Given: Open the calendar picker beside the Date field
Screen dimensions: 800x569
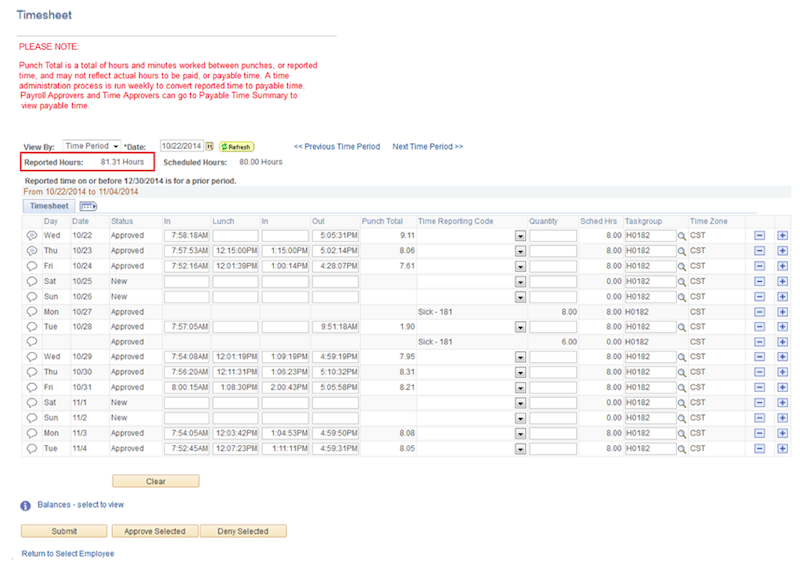Looking at the screenshot, I should pos(210,146).
